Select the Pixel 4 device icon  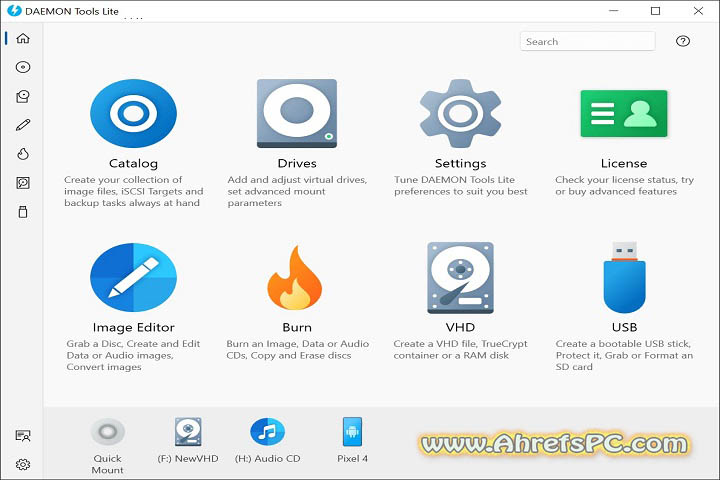click(x=352, y=432)
